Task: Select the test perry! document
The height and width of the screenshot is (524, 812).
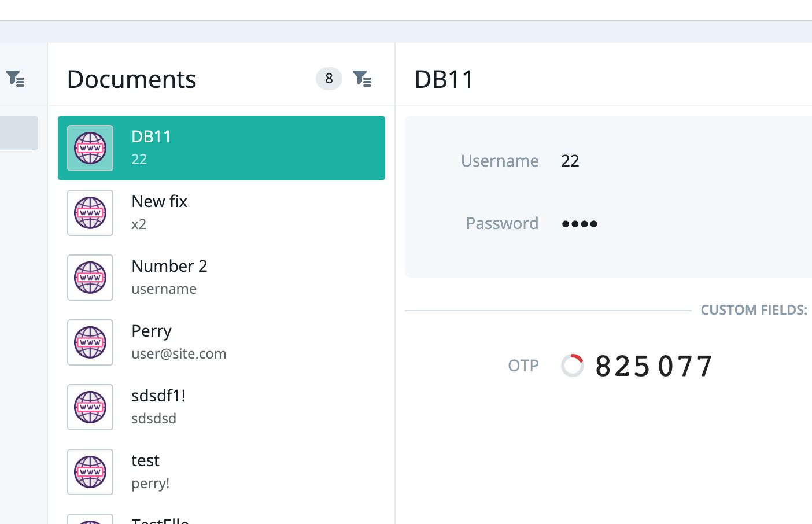Action: 222,472
